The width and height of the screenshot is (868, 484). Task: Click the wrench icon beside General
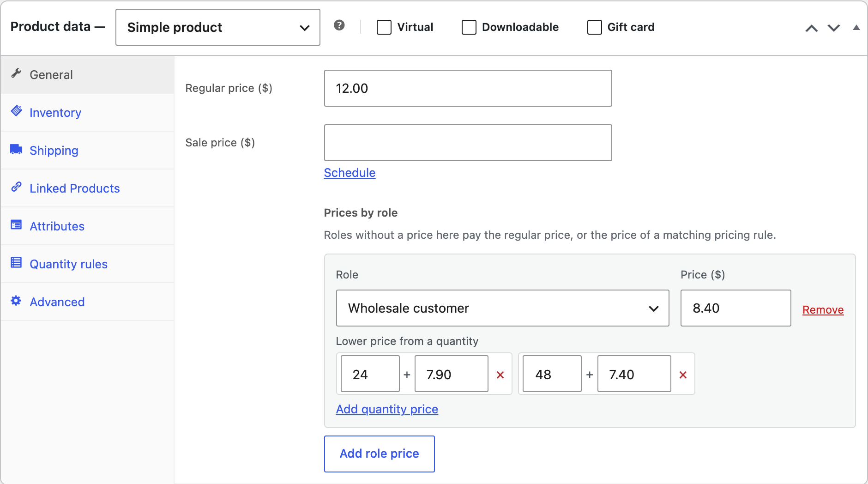[x=17, y=73]
